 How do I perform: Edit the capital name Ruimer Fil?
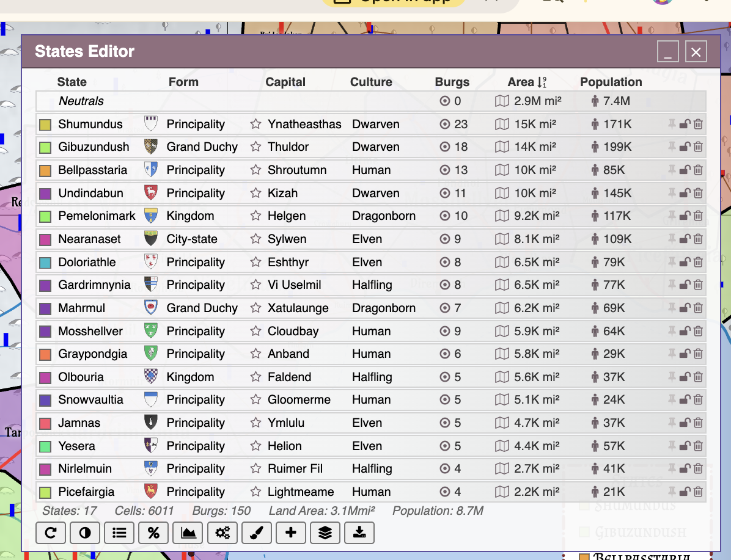point(295,468)
